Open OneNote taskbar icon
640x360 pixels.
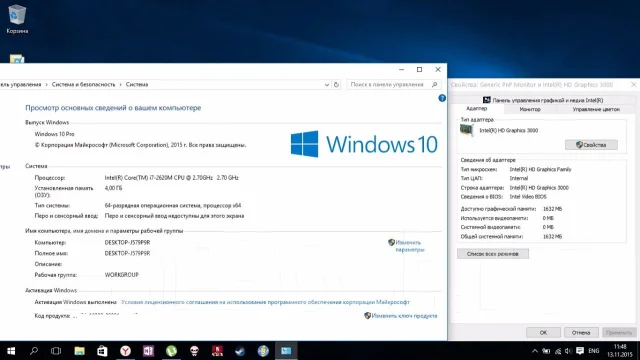pos(148,351)
